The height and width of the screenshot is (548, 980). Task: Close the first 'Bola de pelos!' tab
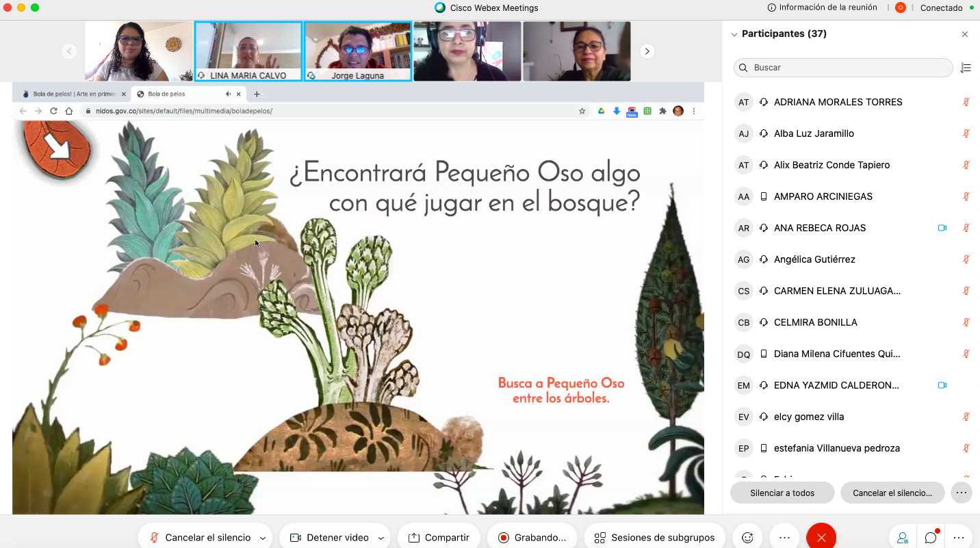coord(124,94)
